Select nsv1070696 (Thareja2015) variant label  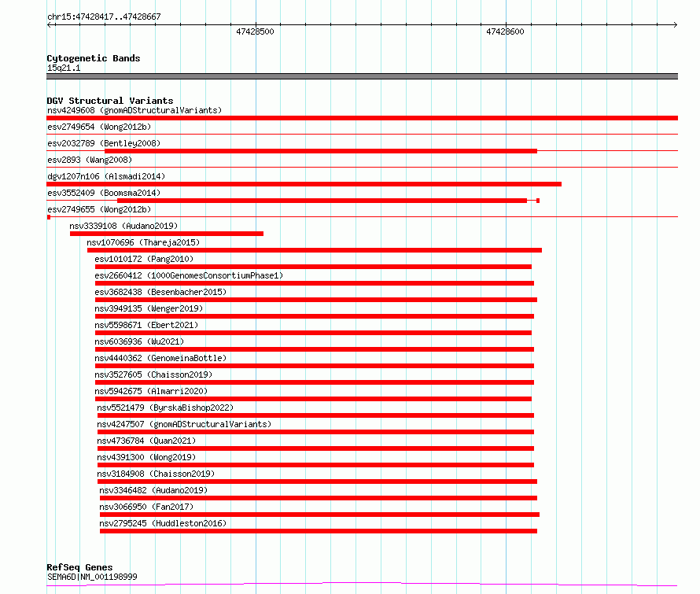143,242
